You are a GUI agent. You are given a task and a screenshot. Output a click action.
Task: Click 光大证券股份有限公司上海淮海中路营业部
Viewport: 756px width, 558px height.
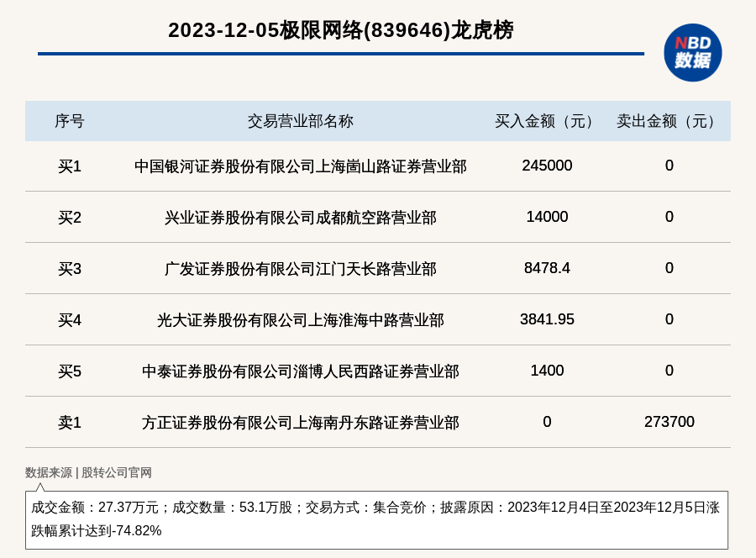pos(301,320)
